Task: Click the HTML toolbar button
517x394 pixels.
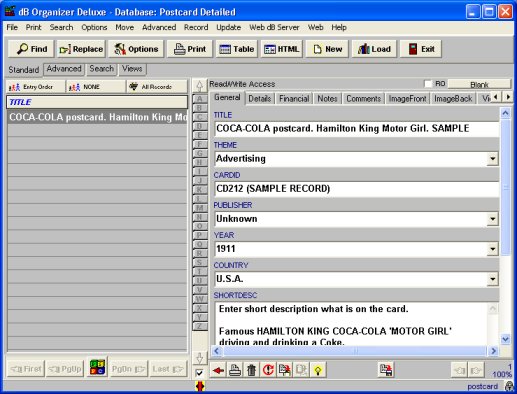Action: point(282,49)
